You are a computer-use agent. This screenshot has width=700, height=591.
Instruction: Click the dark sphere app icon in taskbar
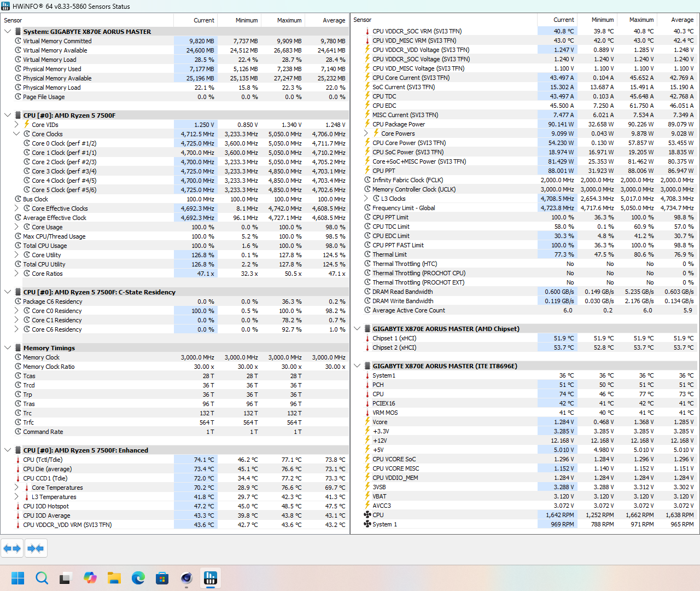pos(186,578)
